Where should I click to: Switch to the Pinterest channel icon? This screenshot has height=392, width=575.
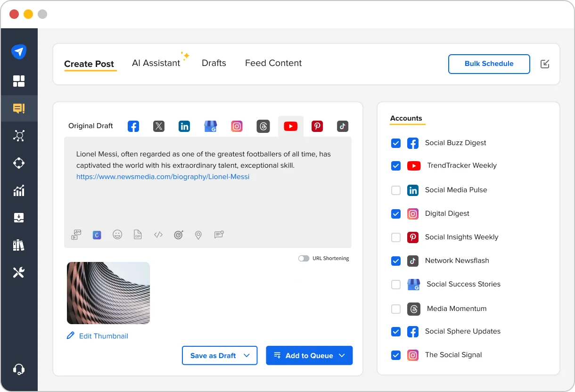coord(317,126)
